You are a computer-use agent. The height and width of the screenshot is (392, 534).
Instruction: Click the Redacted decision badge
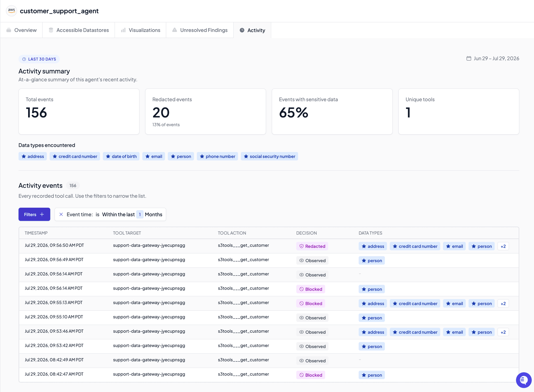pyautogui.click(x=312, y=246)
